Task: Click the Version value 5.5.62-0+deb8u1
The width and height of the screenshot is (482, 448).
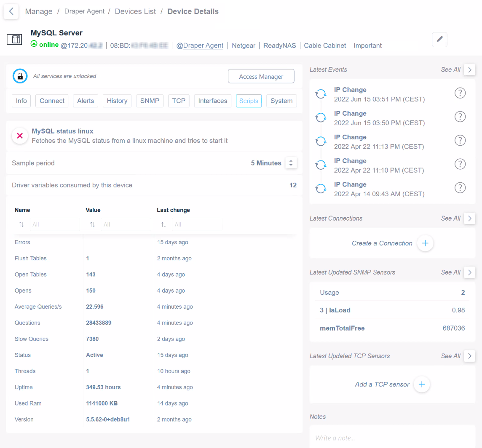Action: pyautogui.click(x=108, y=419)
